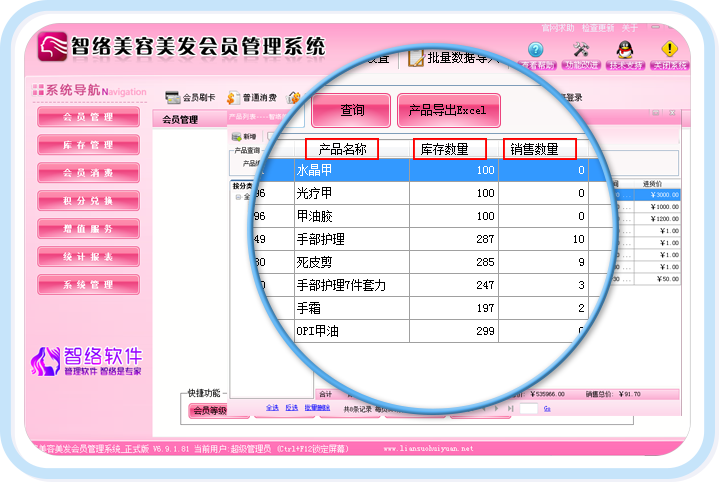Select the 死皮剪 product row
The image size is (719, 482).
(x=431, y=262)
